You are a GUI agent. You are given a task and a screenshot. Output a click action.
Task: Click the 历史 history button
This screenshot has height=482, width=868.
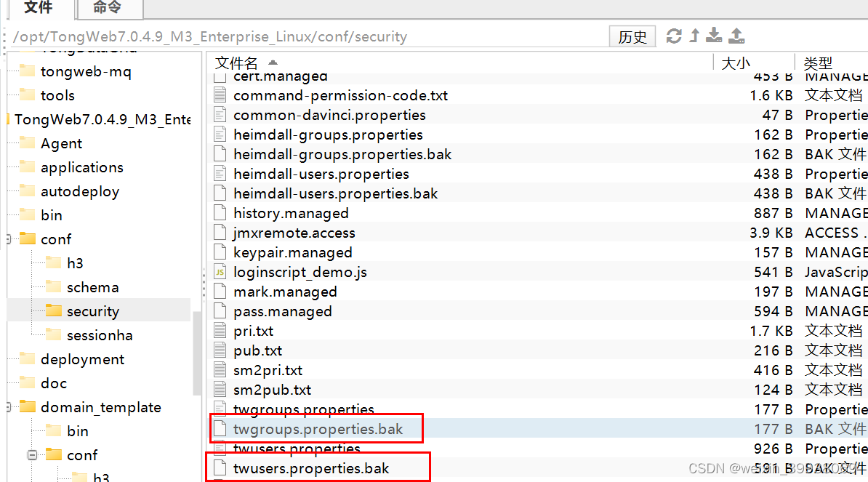[x=632, y=36]
